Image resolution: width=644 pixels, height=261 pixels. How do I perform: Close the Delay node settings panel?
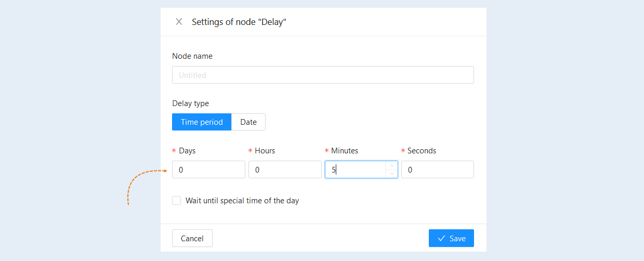[x=179, y=22]
